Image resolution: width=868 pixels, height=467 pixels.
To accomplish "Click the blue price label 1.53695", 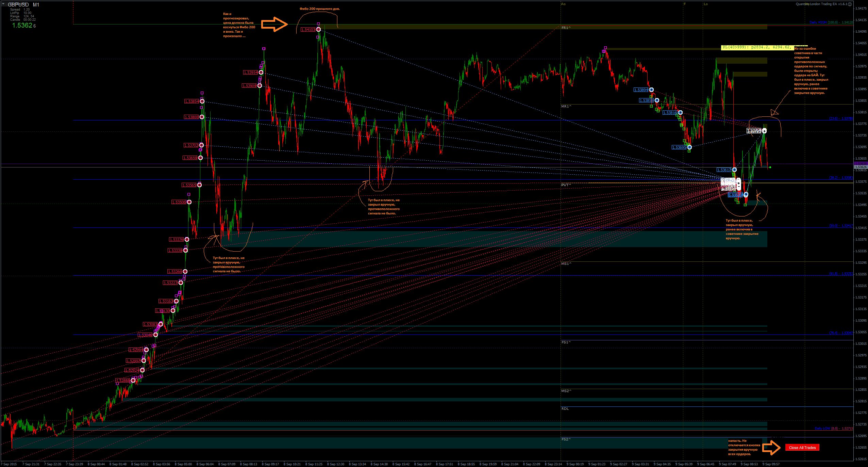I will point(679,147).
